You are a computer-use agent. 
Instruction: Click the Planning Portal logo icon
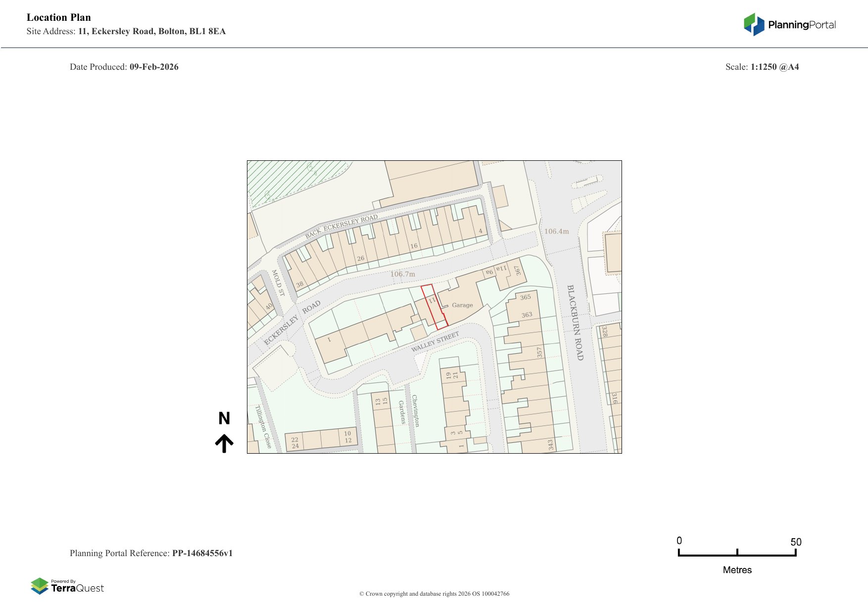pyautogui.click(x=754, y=24)
